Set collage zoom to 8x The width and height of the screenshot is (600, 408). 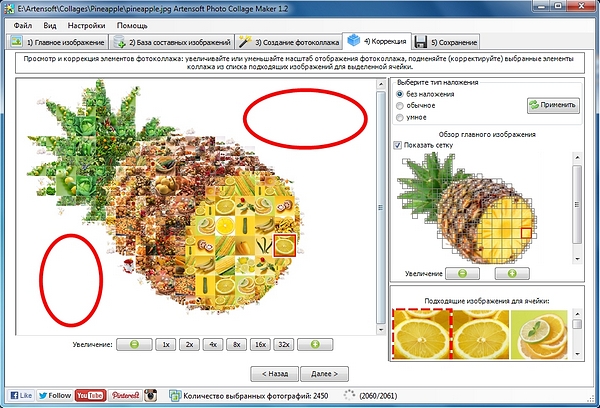coord(236,344)
